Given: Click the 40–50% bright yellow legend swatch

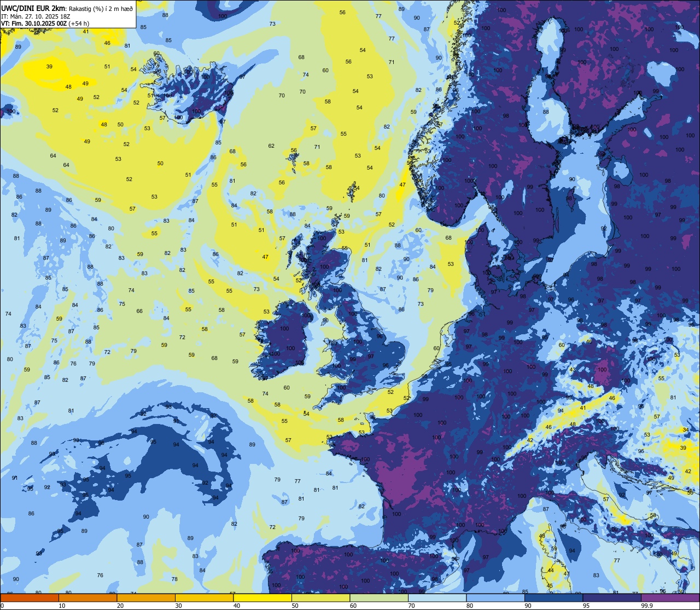Looking at the screenshot, I should [x=262, y=597].
